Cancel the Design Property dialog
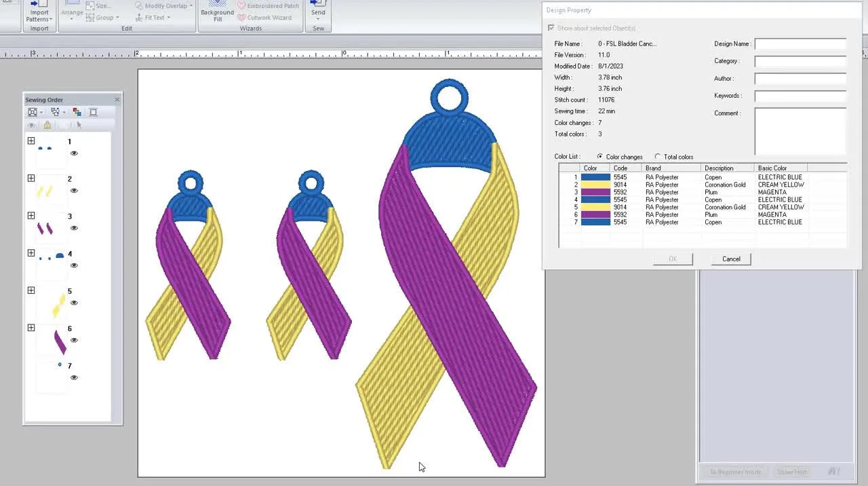 [730, 259]
